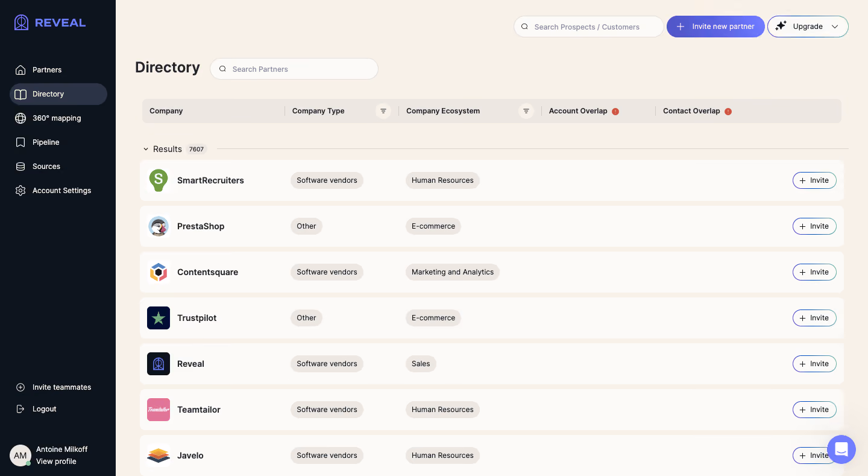This screenshot has height=476, width=868.
Task: Click the Reveal logo in sidebar header
Action: [x=50, y=23]
